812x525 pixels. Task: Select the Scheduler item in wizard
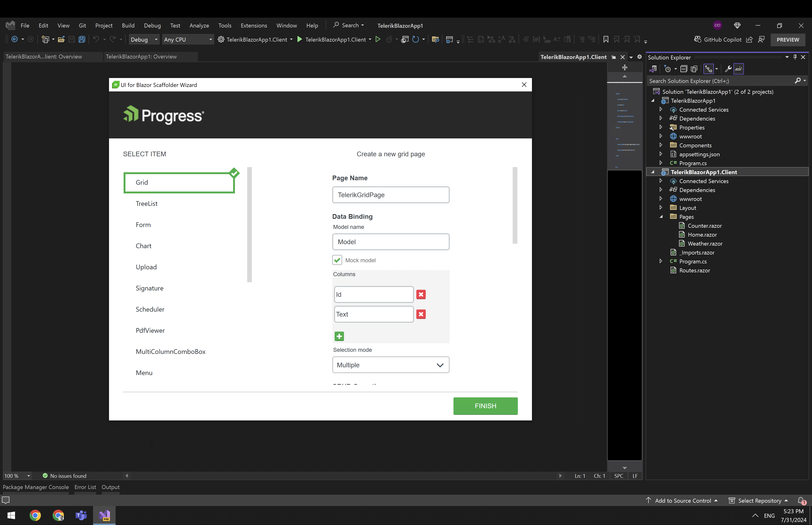150,309
